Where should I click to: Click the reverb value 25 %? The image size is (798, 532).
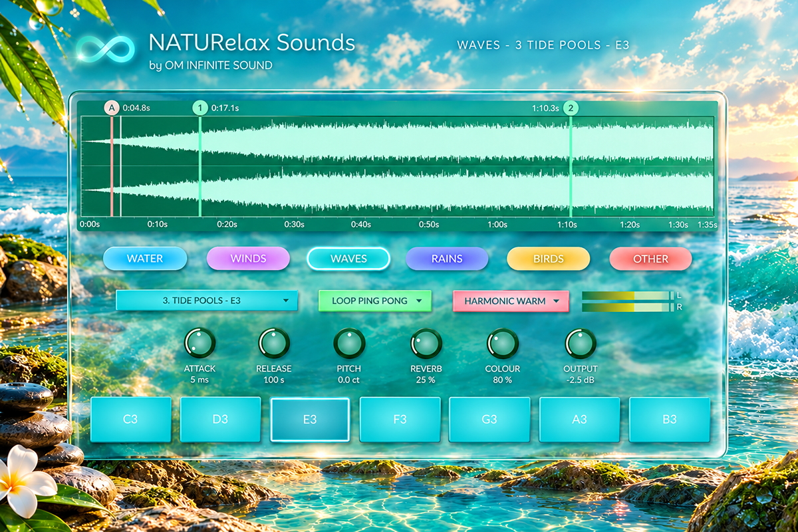[426, 380]
